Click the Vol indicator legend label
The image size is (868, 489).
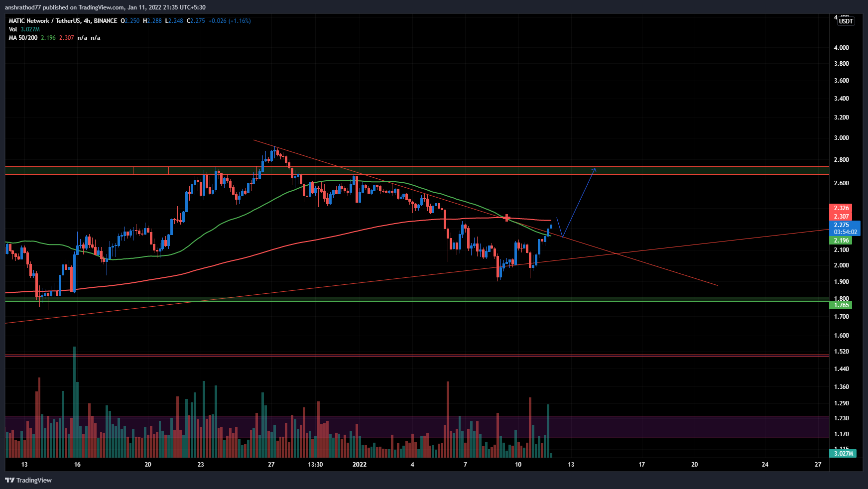[x=13, y=29]
